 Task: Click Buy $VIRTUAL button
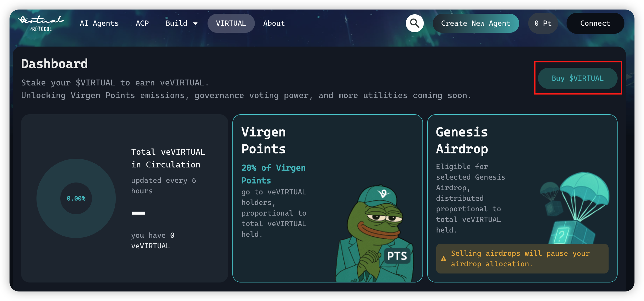[578, 78]
